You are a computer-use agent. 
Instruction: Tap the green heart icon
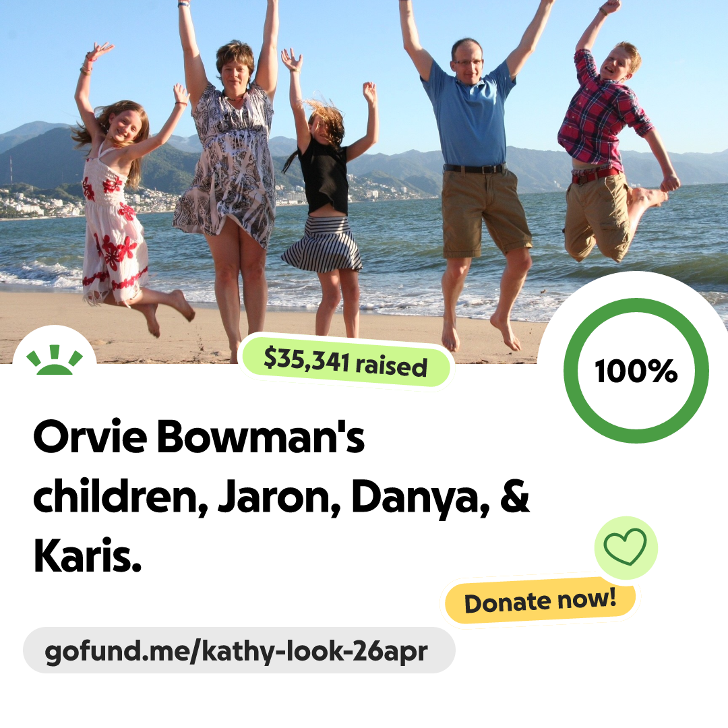(x=626, y=547)
